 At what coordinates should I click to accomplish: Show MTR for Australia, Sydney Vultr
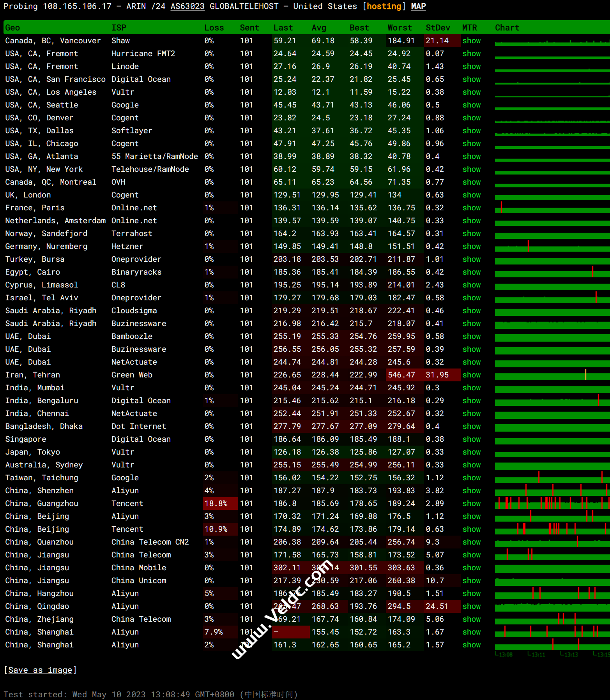click(471, 465)
